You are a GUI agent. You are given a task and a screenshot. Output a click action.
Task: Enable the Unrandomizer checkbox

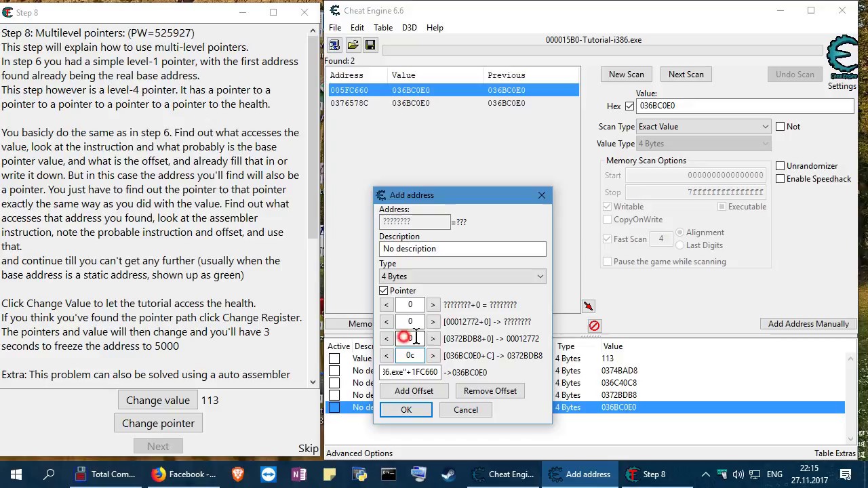click(x=780, y=166)
